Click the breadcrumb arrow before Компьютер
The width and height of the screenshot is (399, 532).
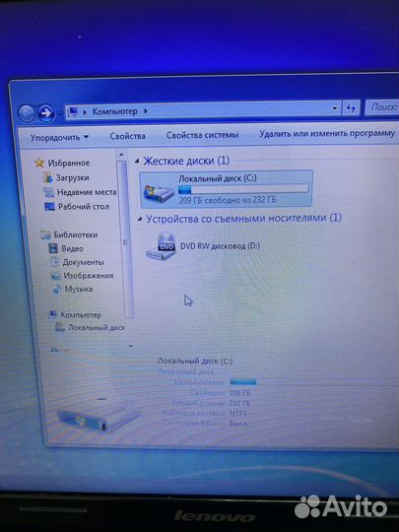click(x=85, y=111)
